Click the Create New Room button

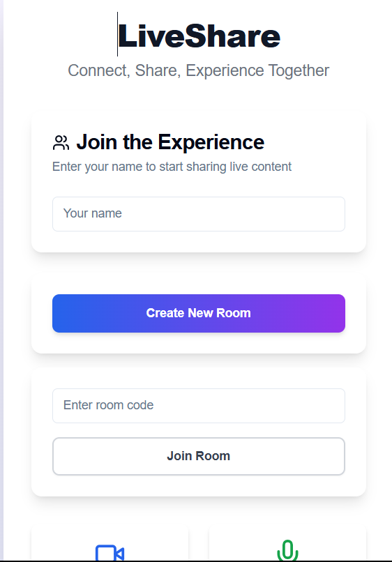click(x=199, y=313)
